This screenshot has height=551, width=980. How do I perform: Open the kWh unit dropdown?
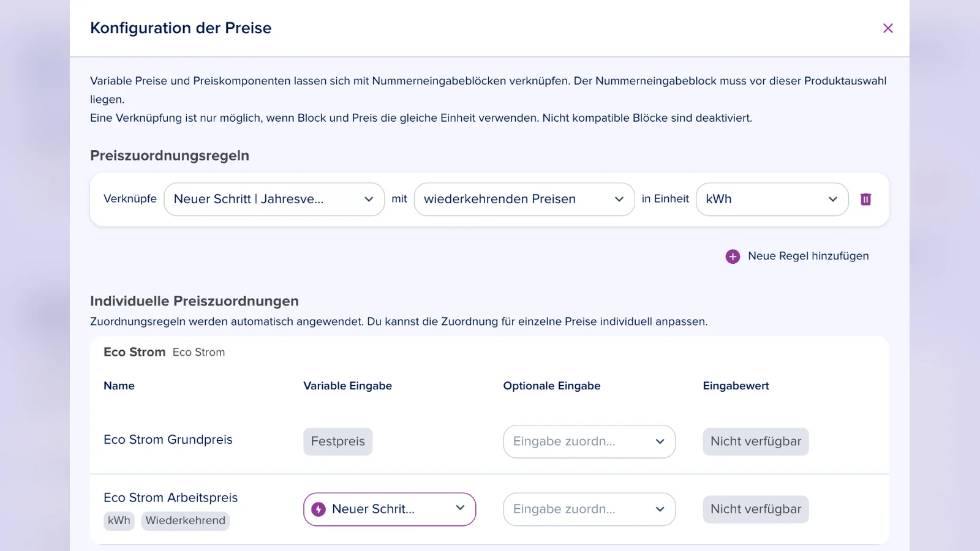point(772,199)
